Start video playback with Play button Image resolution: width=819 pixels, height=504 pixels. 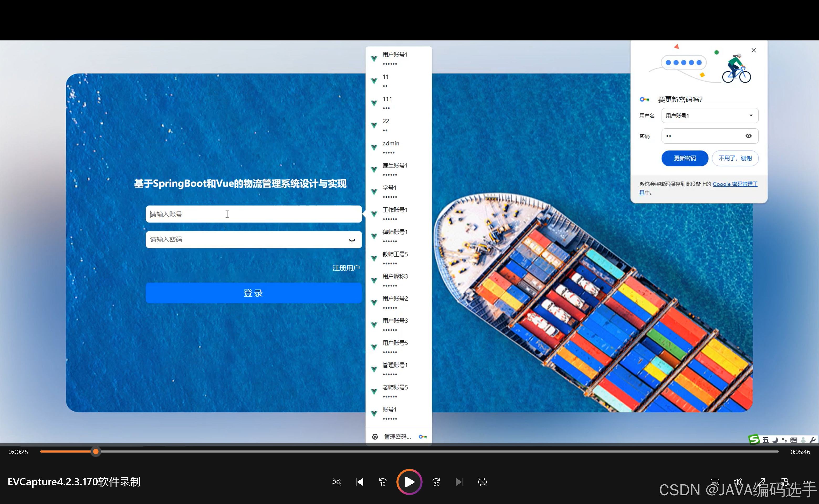tap(409, 482)
